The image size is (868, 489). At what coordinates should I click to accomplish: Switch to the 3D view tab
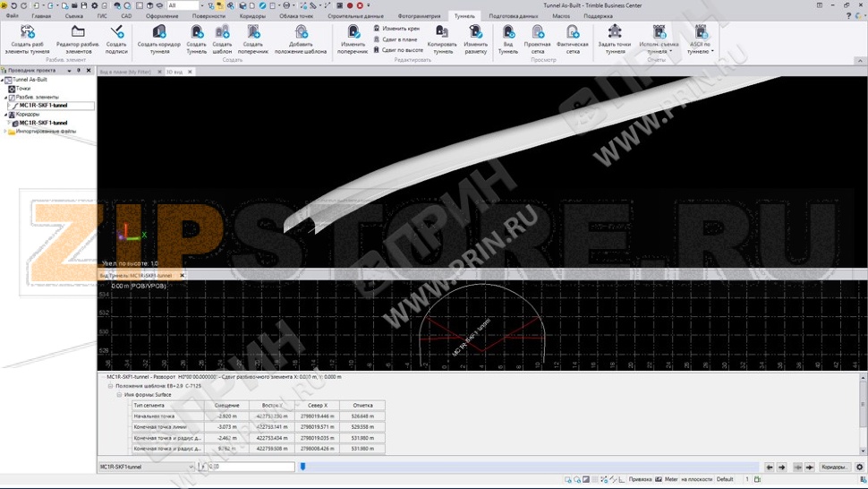tap(174, 71)
